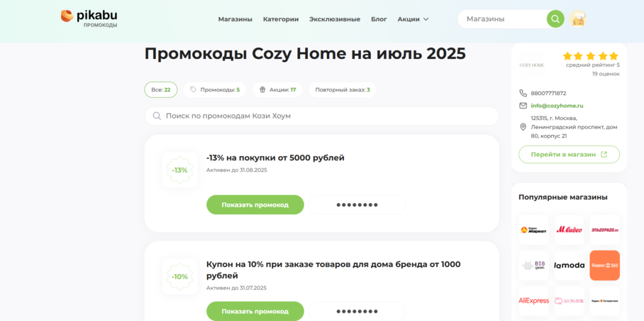The height and width of the screenshot is (321, 644).
Task: Click the -10% discount badge
Action: point(180,276)
